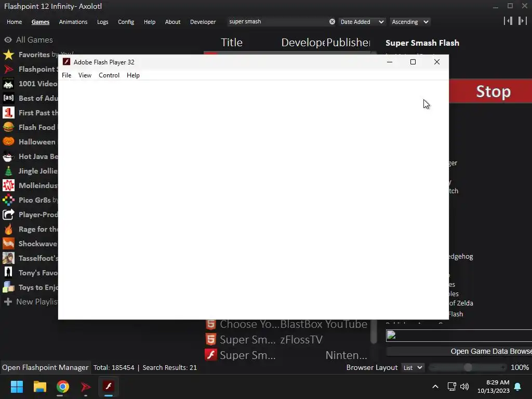Open the Browser Layout List dropdown
Viewport: 532px width, 399px height.
(x=413, y=368)
